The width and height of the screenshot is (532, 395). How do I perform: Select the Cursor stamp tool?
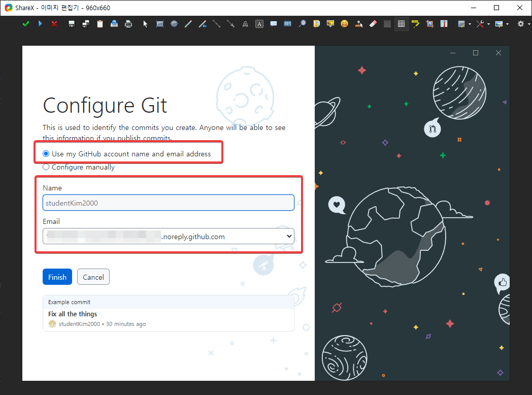pos(358,24)
